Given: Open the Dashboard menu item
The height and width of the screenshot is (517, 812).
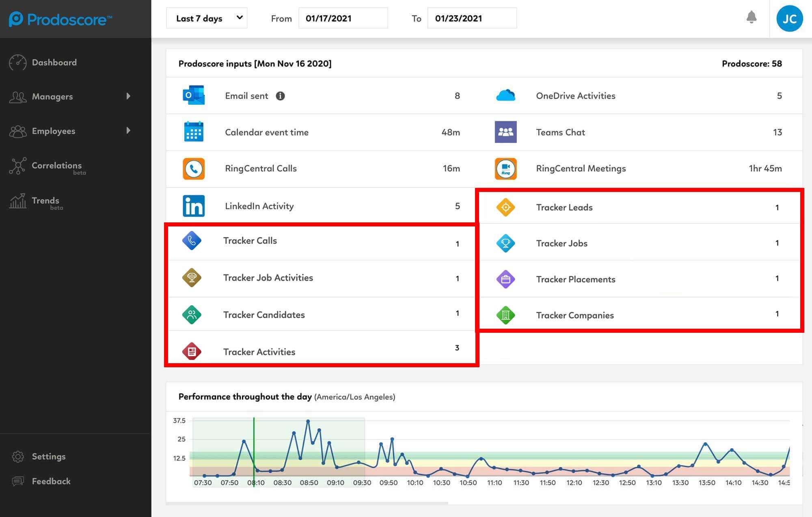Looking at the screenshot, I should (54, 62).
